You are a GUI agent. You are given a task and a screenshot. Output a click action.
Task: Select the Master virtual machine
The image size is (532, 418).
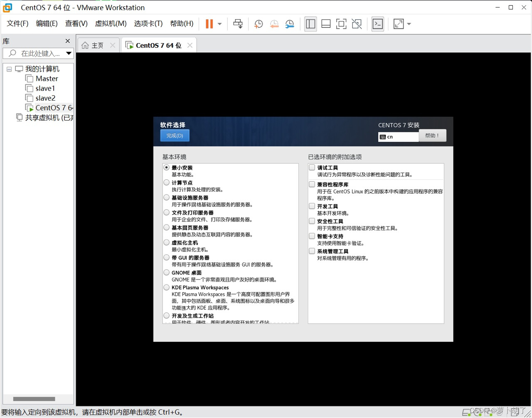coord(47,79)
